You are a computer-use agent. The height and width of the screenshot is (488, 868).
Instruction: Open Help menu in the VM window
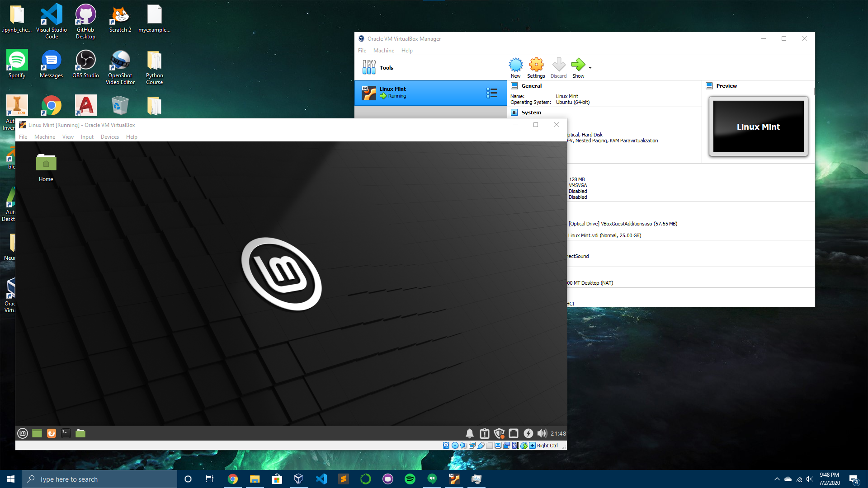pos(132,137)
